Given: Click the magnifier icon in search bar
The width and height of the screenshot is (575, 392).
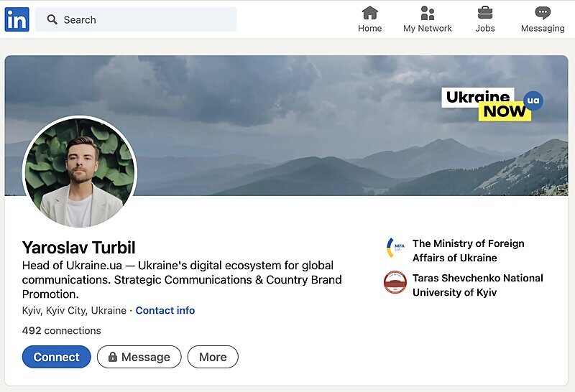Looking at the screenshot, I should (x=52, y=19).
